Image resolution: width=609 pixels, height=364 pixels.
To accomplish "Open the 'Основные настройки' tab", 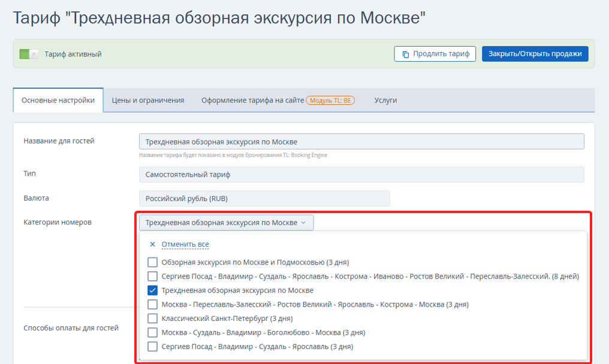I will 58,100.
